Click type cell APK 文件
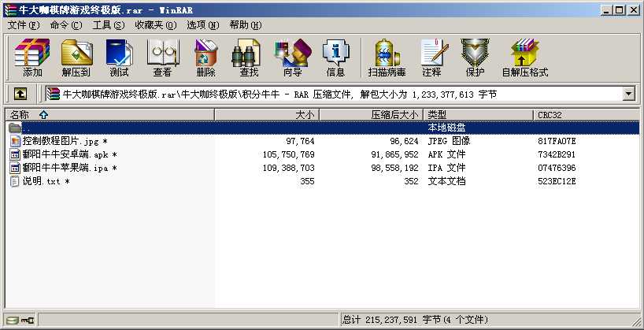Screen dimensions: 644x330 pos(446,154)
